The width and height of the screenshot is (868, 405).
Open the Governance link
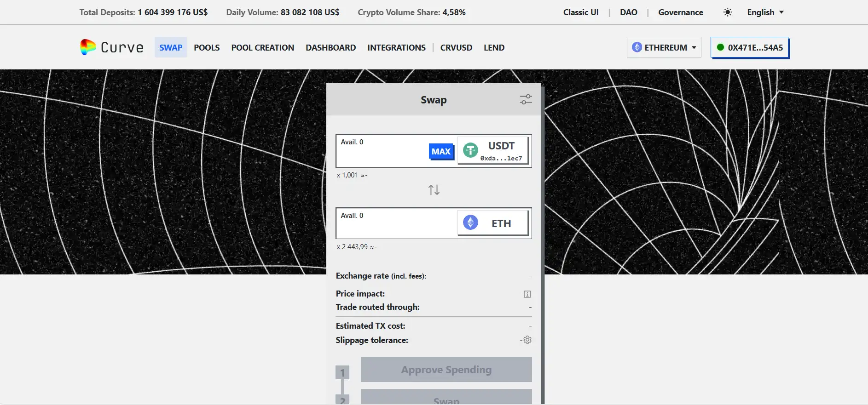(x=680, y=12)
